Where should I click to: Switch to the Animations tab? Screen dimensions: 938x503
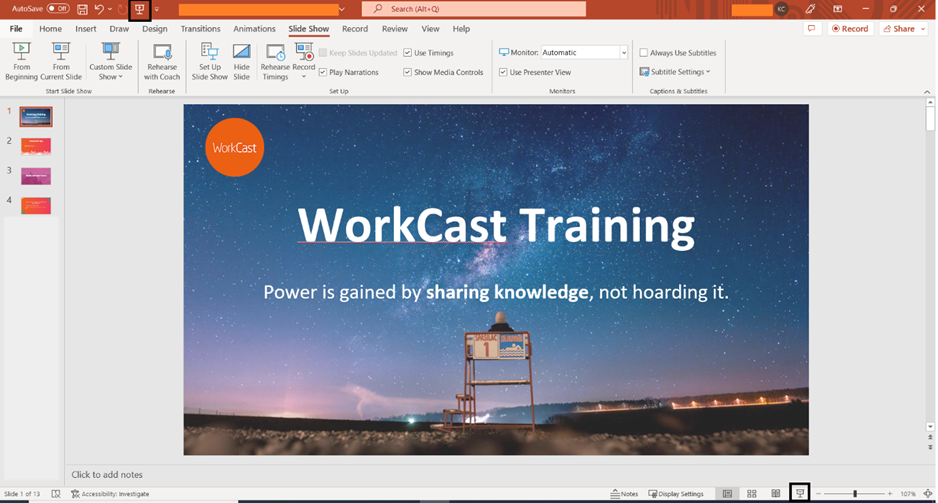pyautogui.click(x=254, y=29)
